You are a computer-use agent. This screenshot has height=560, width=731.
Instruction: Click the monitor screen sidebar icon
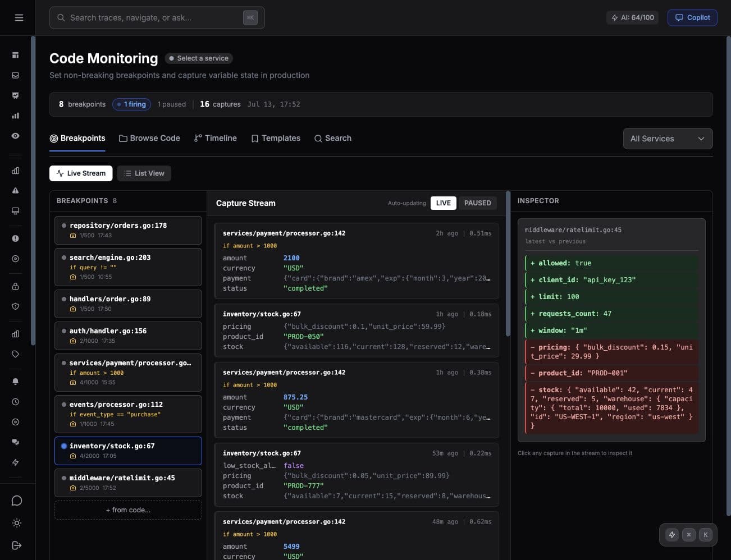15,211
